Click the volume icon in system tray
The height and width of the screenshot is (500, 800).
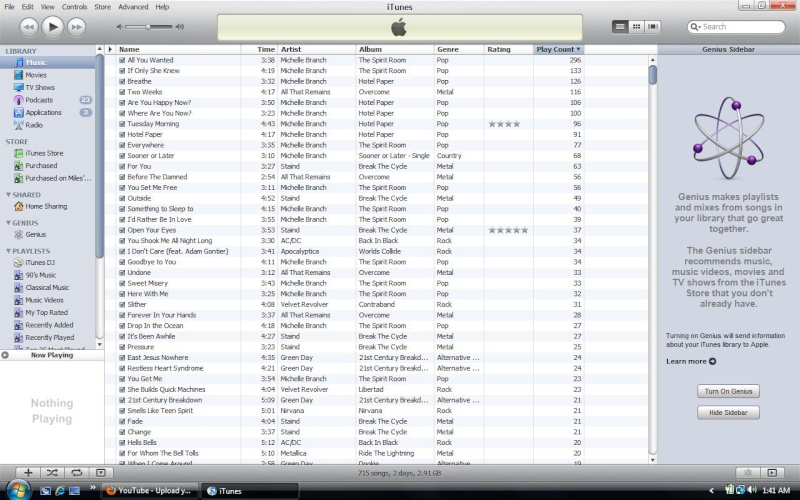pyautogui.click(x=752, y=490)
